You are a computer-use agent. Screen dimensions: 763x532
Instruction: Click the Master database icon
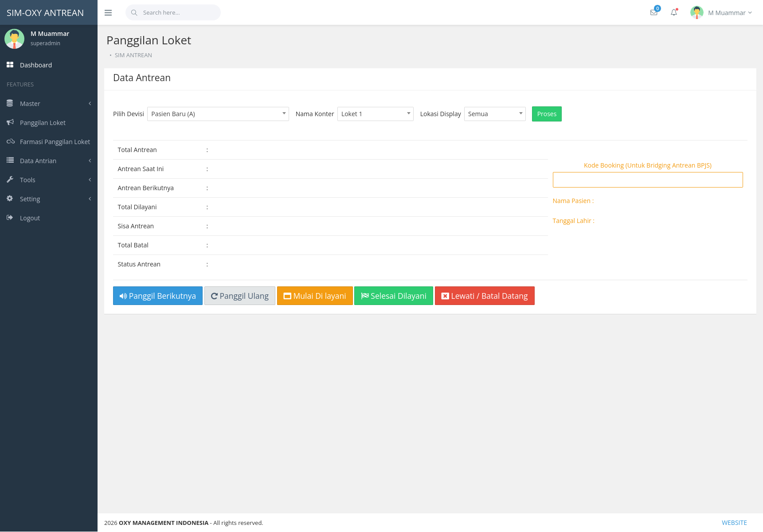pyautogui.click(x=10, y=103)
